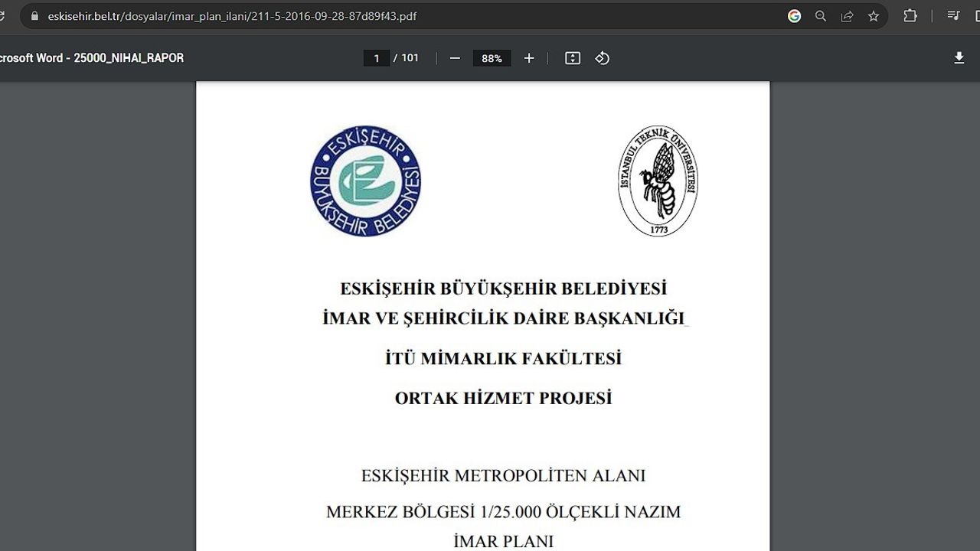The image size is (980, 551).
Task: Click the document title 25000_NIHAI_RAPOR
Action: pos(92,58)
